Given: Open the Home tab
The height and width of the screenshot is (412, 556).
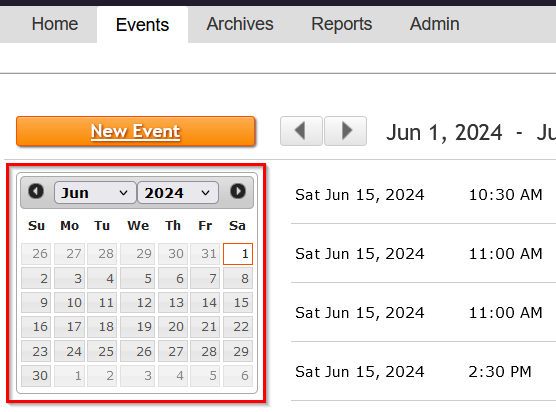Looking at the screenshot, I should [55, 24].
